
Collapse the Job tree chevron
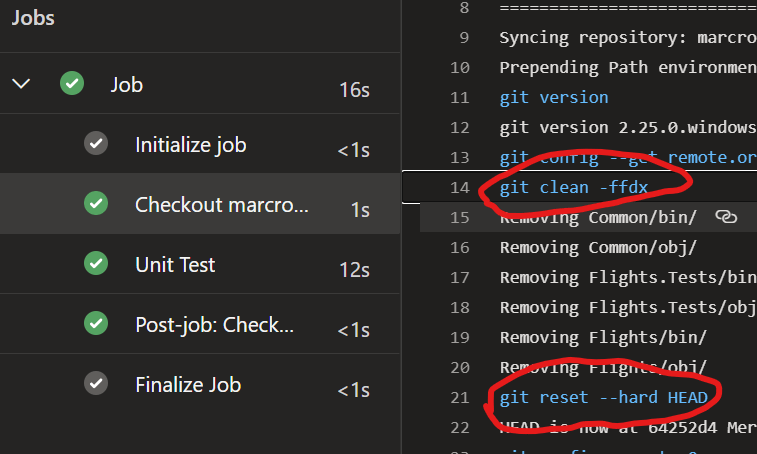[22, 84]
